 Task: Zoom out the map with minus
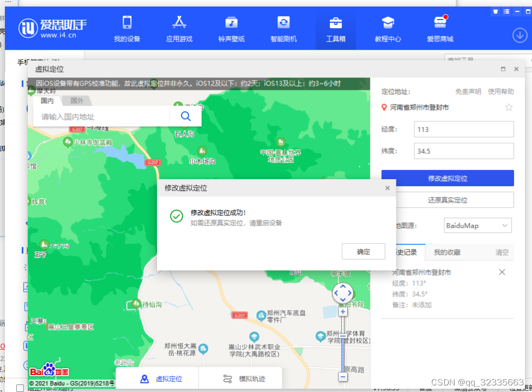tap(343, 377)
